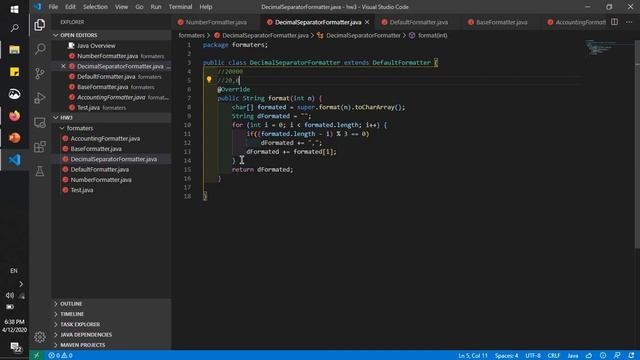Click the lightbulb quick fix icon
This screenshot has width=640, height=360.
(209, 80)
